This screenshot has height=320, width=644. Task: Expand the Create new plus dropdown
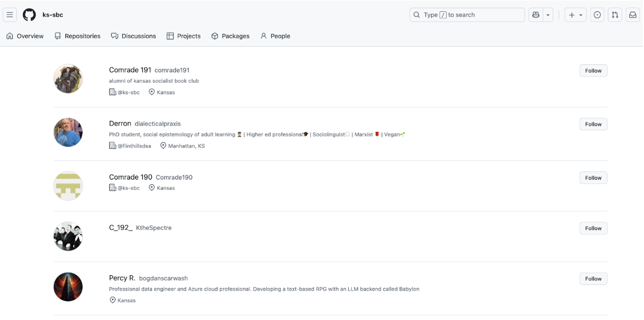tap(575, 15)
